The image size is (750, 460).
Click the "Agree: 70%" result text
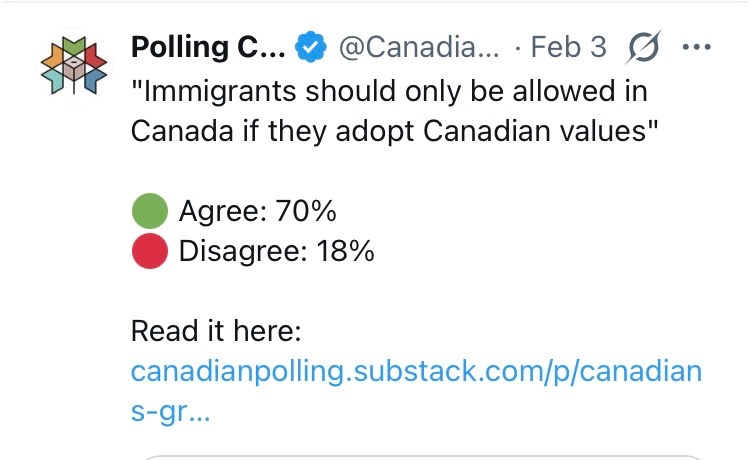257,212
